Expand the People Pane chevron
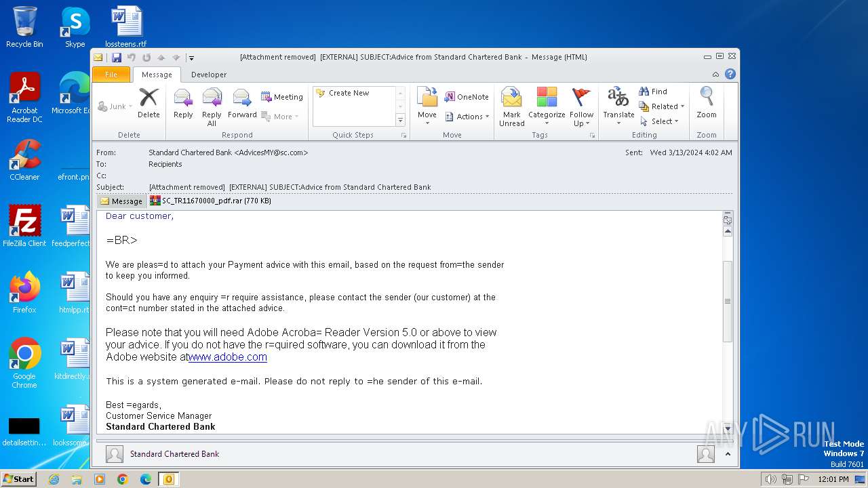868x488 pixels. coord(728,454)
